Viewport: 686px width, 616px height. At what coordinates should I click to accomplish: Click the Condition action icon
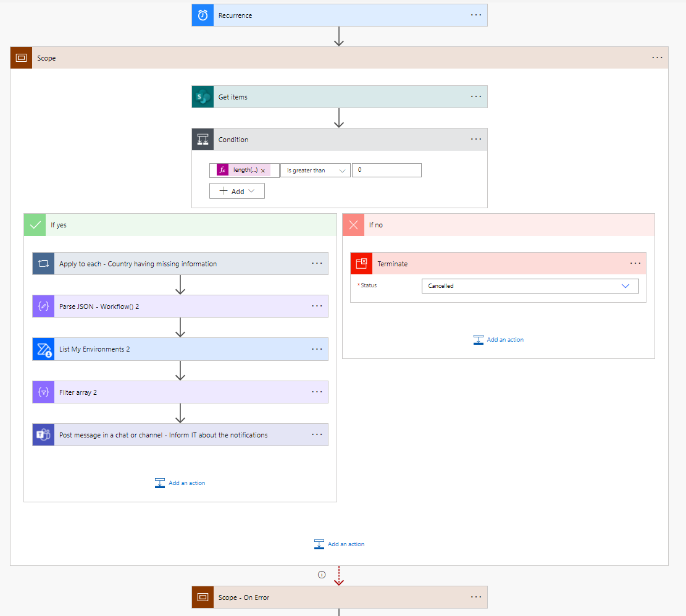tap(203, 140)
